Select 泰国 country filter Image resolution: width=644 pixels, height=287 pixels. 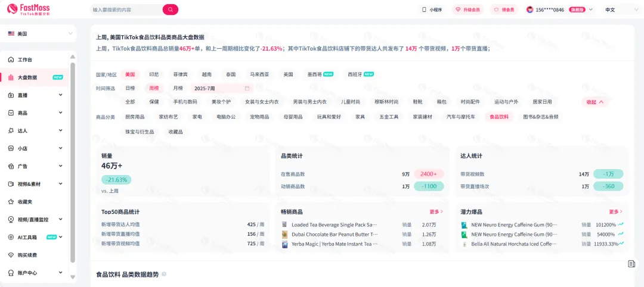(x=231, y=74)
